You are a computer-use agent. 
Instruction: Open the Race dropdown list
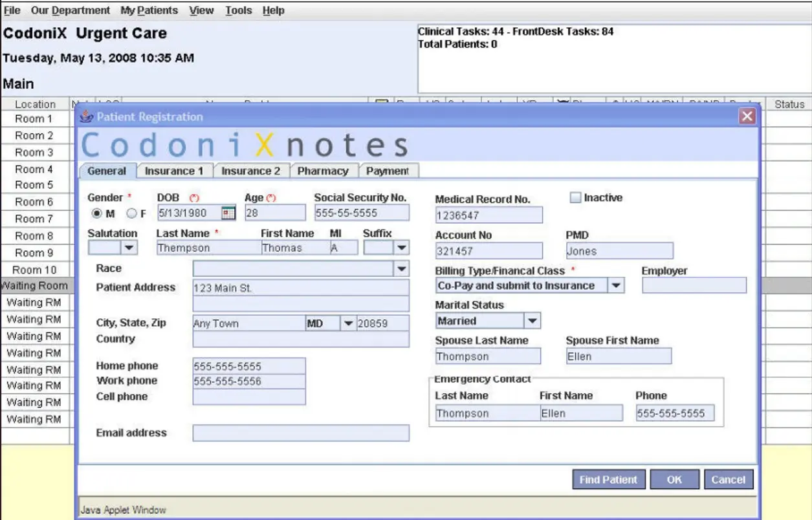401,268
